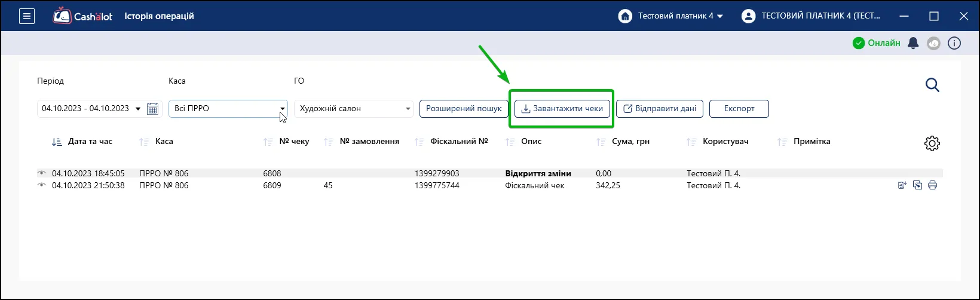The width and height of the screenshot is (980, 300).
Task: Click ПРРО № 806 in the 18:45:05 row
Action: 164,173
